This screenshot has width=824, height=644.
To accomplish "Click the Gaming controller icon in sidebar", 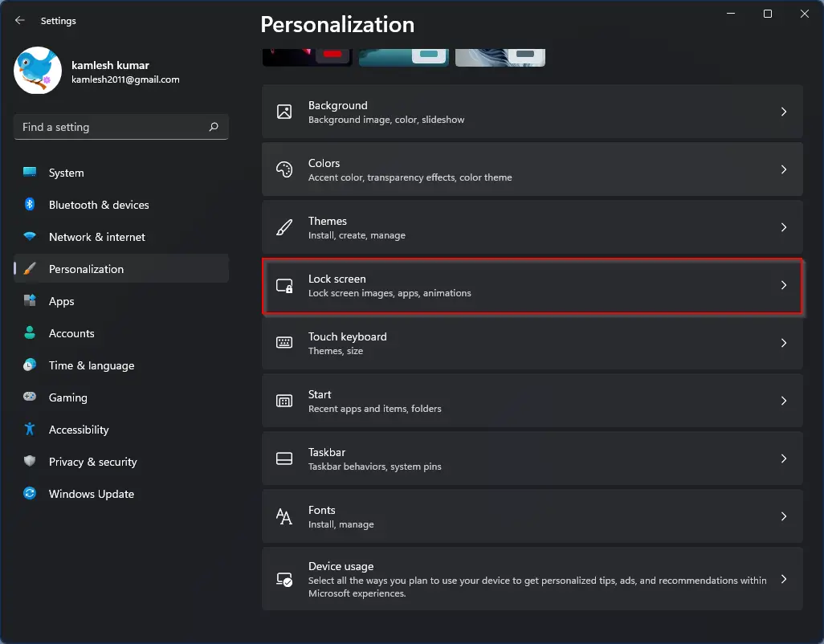I will (30, 397).
